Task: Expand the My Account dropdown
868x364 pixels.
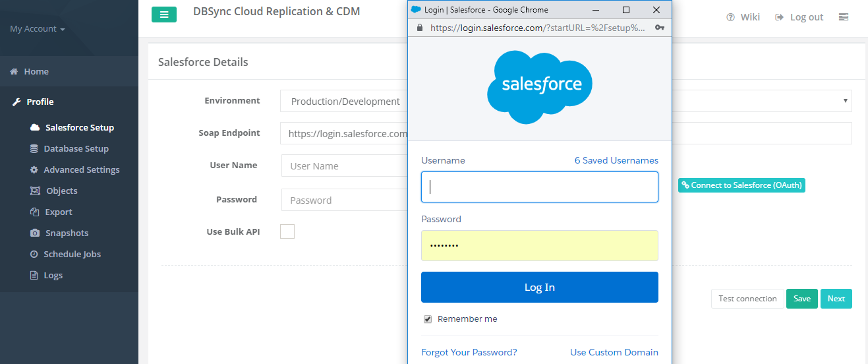Action: [38, 29]
